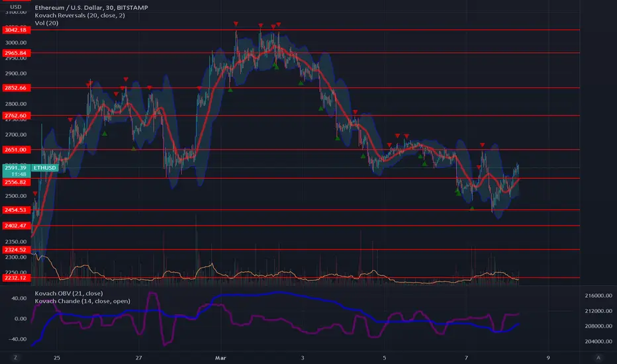Click the 2500.00 price axis value

(16, 196)
